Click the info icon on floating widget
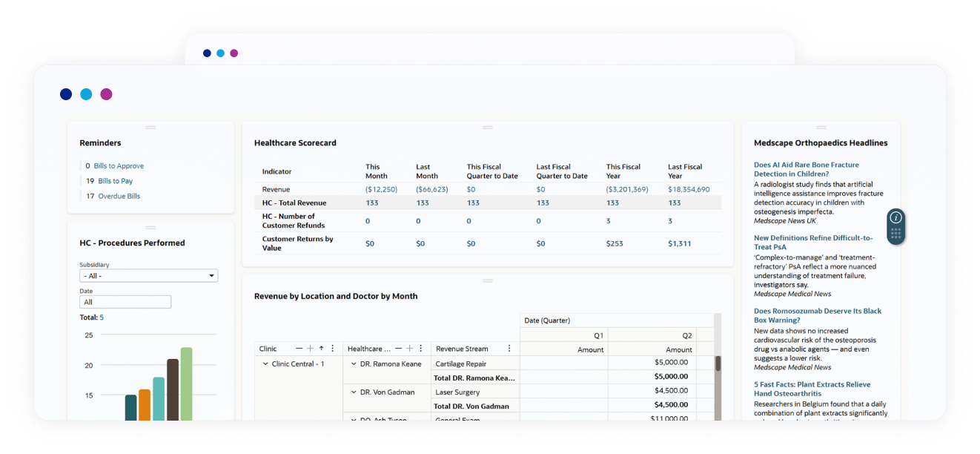Viewport: 980px width, 454px height. [x=895, y=217]
